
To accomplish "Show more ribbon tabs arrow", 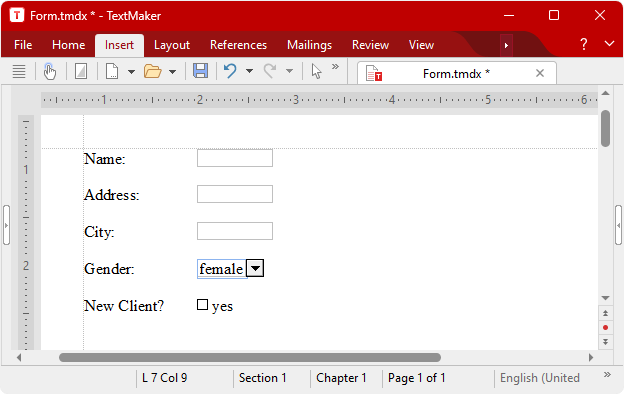I will 506,45.
